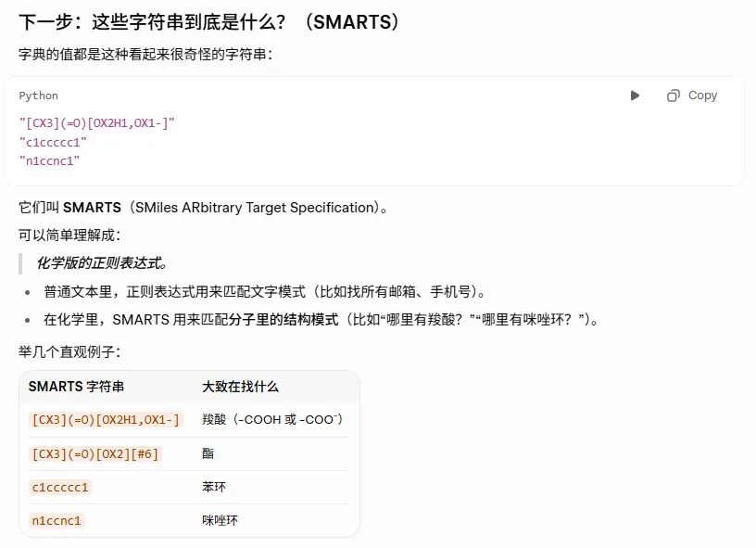Click the bold SMARTS term in paragraph
The width and height of the screenshot is (756, 548).
coord(92,208)
